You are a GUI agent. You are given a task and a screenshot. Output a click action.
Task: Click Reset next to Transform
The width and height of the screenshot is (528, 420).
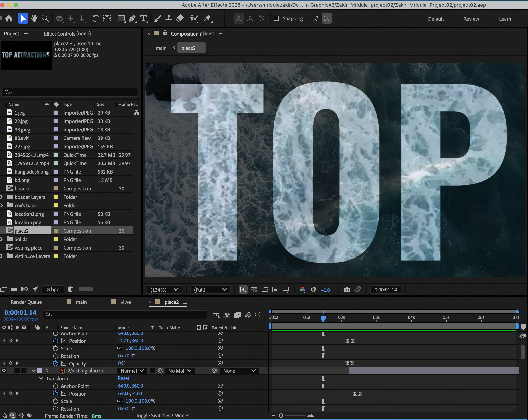pos(123,378)
